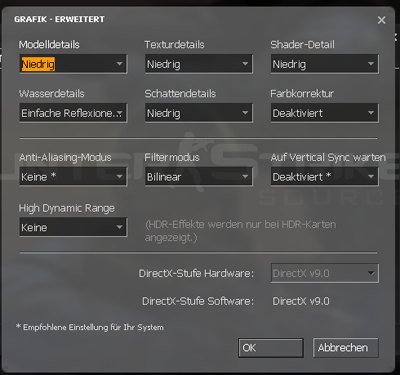Open the Texturdetails dropdown
Viewport: 400px width, 375px height.
[x=199, y=64]
